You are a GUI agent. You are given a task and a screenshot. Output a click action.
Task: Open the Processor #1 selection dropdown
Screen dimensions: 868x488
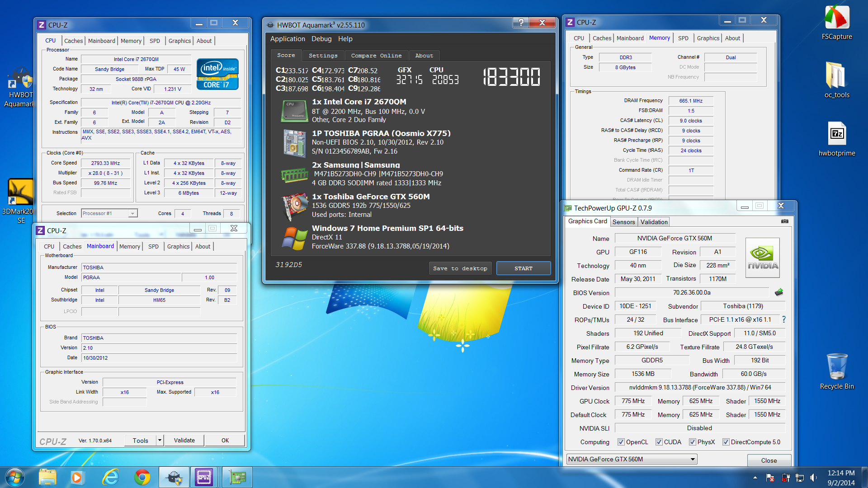tap(109, 213)
